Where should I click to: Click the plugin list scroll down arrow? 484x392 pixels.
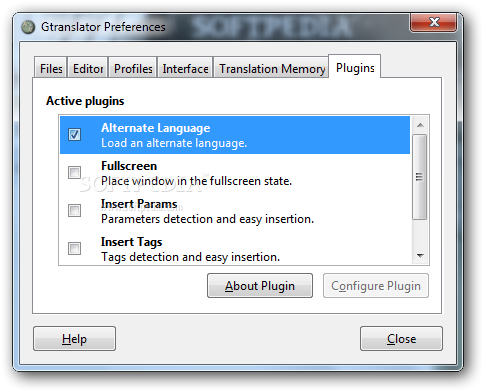[x=420, y=256]
